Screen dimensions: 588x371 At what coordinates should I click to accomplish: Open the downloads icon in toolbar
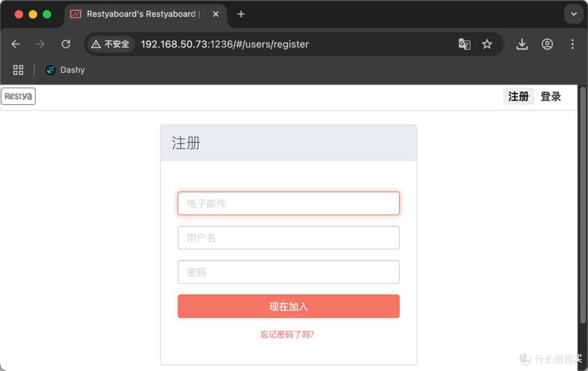coord(522,44)
